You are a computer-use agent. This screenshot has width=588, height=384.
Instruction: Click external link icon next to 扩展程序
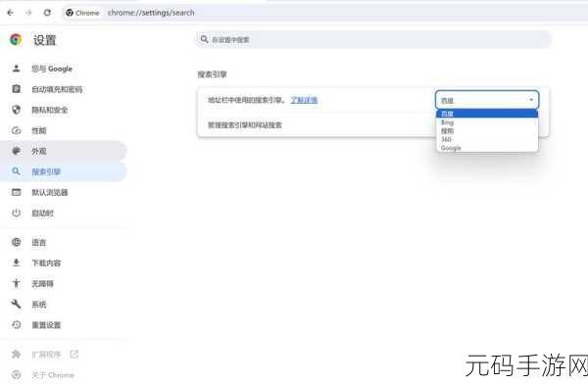pos(74,354)
